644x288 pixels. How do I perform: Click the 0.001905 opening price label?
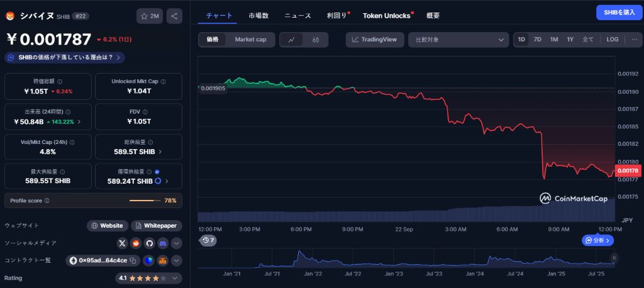point(214,88)
